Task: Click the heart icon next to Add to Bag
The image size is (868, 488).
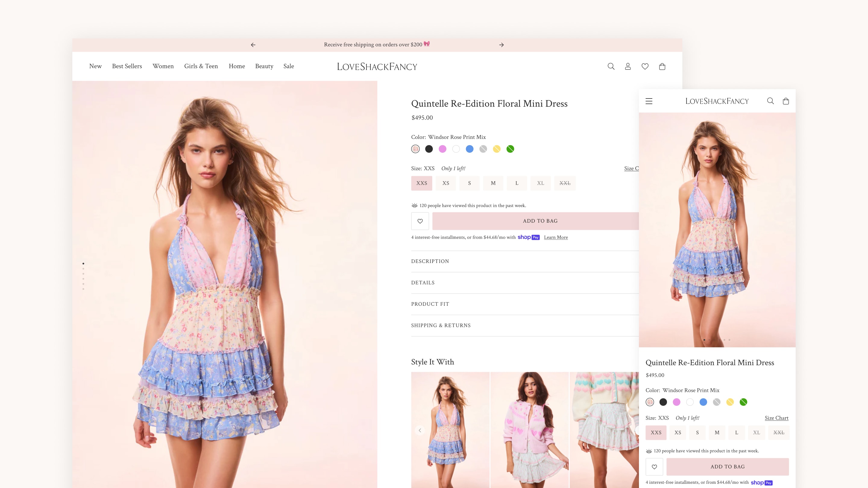Action: [420, 221]
